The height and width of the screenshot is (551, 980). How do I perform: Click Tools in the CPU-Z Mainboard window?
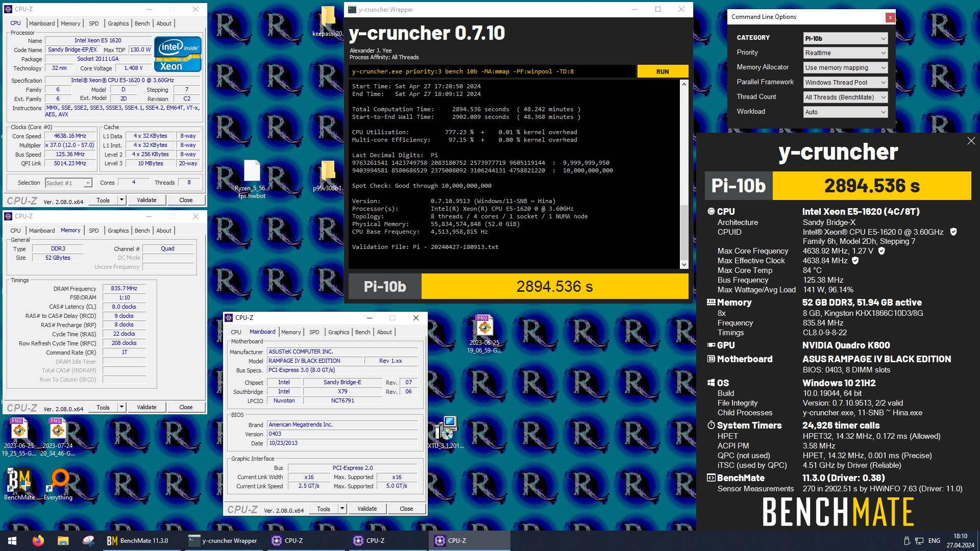pyautogui.click(x=324, y=509)
